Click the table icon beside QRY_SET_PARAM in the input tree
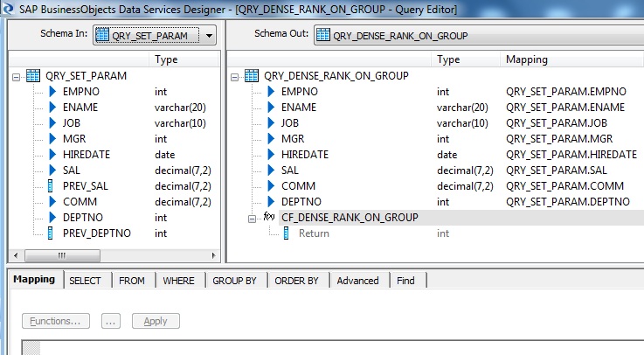 point(33,75)
